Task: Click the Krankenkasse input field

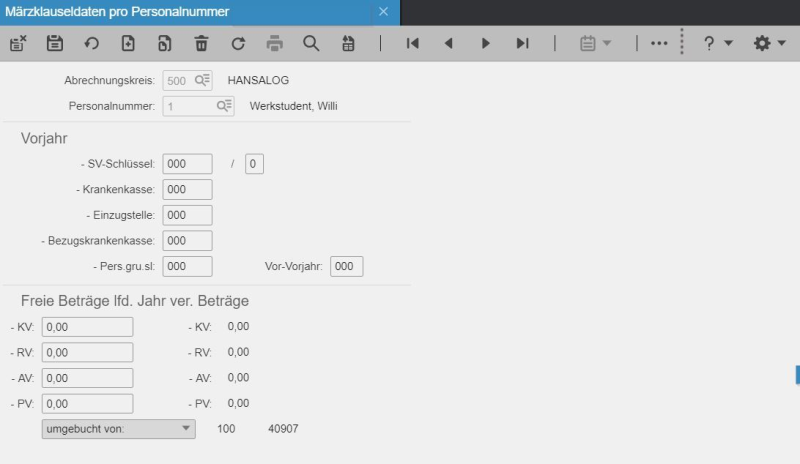Action: [x=187, y=189]
